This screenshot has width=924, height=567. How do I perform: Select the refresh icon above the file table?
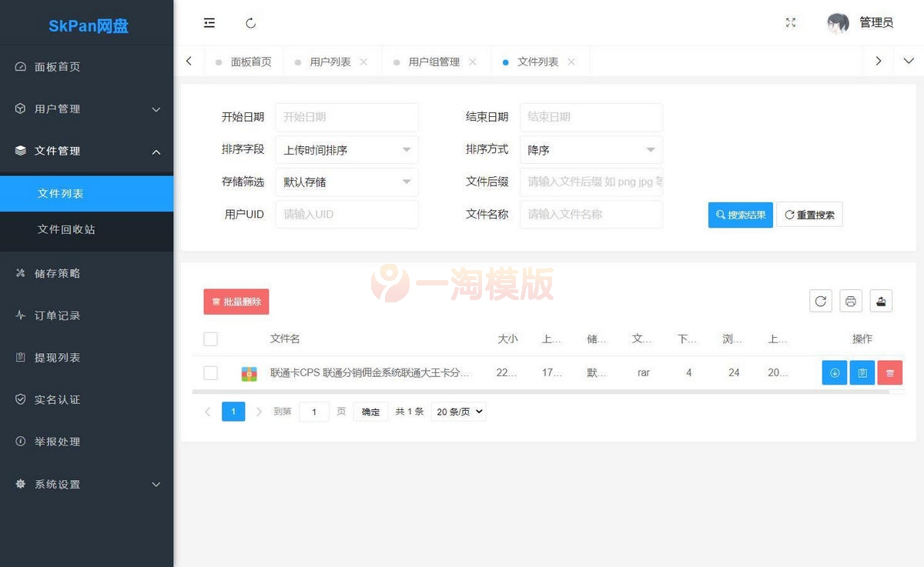[x=820, y=301]
